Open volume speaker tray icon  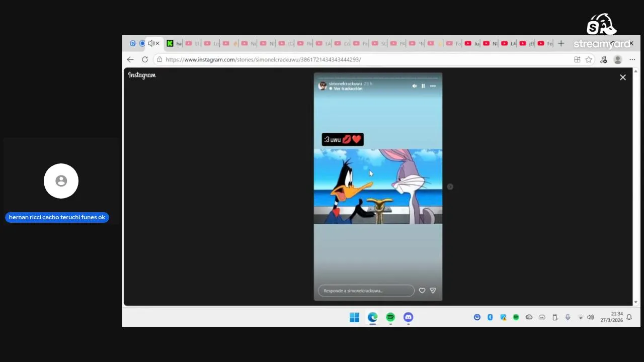[x=590, y=317]
